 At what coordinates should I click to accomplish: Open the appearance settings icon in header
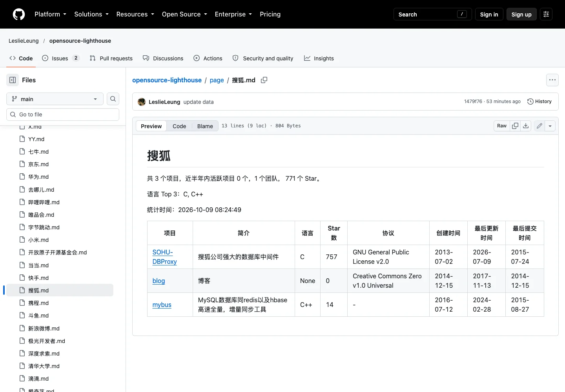point(546,15)
